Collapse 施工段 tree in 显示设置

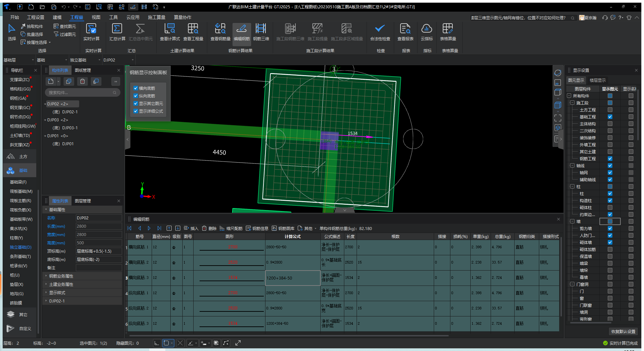[x=572, y=103]
